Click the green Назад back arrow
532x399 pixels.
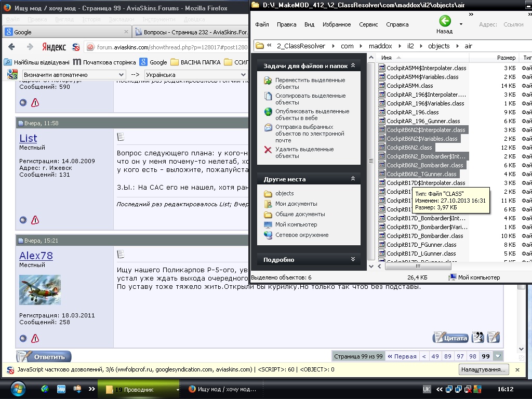click(445, 21)
